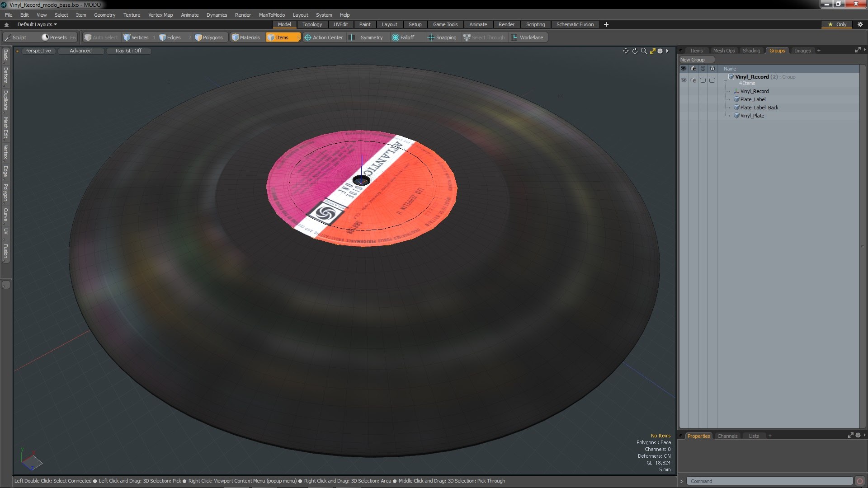Click into the Command input field
Viewport: 868px width, 488px height.
click(x=769, y=481)
